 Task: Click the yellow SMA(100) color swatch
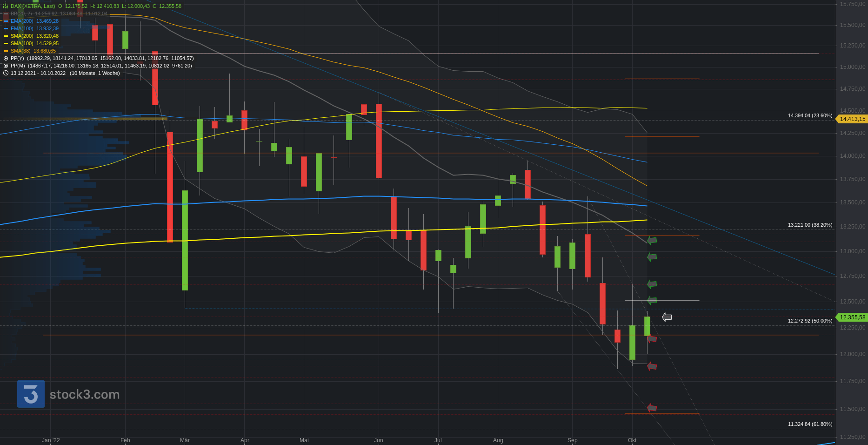pos(6,43)
